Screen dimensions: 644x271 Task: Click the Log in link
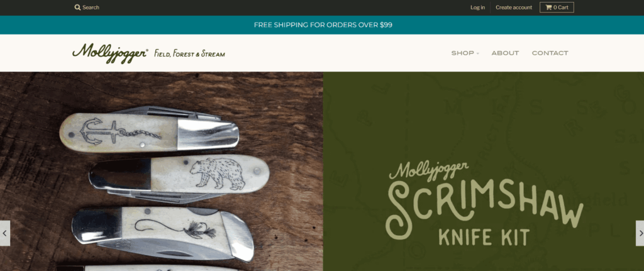(x=478, y=8)
